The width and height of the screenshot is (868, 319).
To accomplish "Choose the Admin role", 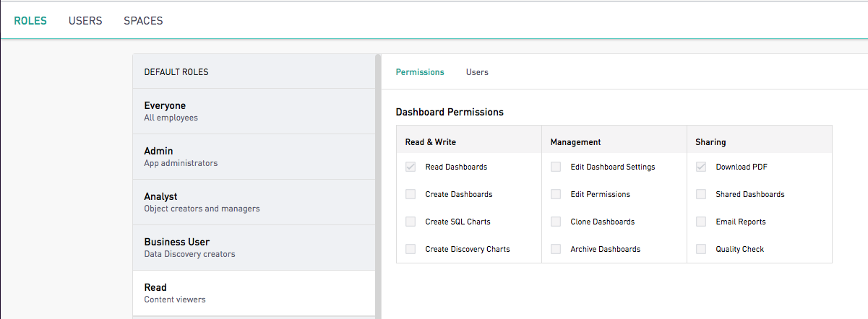I will pyautogui.click(x=254, y=157).
